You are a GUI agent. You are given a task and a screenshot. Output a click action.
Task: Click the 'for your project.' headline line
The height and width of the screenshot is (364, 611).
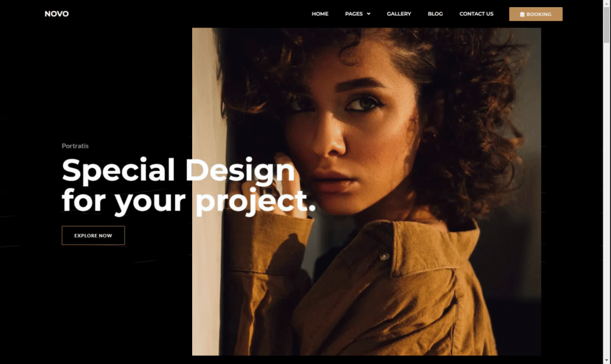click(x=189, y=201)
